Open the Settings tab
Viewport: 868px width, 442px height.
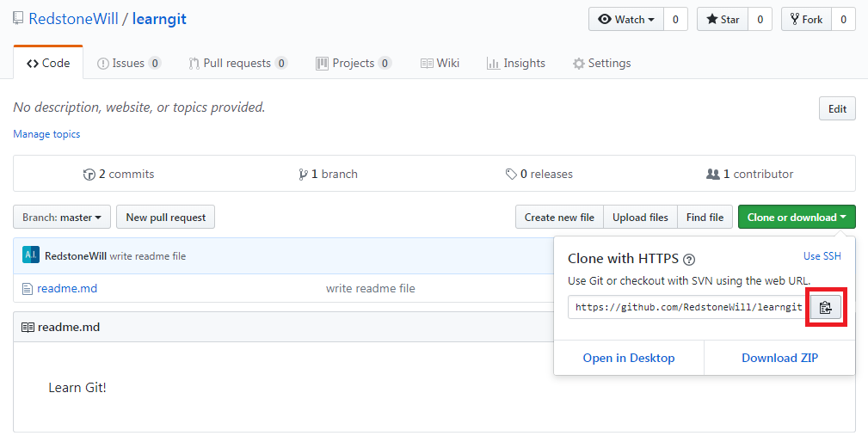tap(601, 63)
